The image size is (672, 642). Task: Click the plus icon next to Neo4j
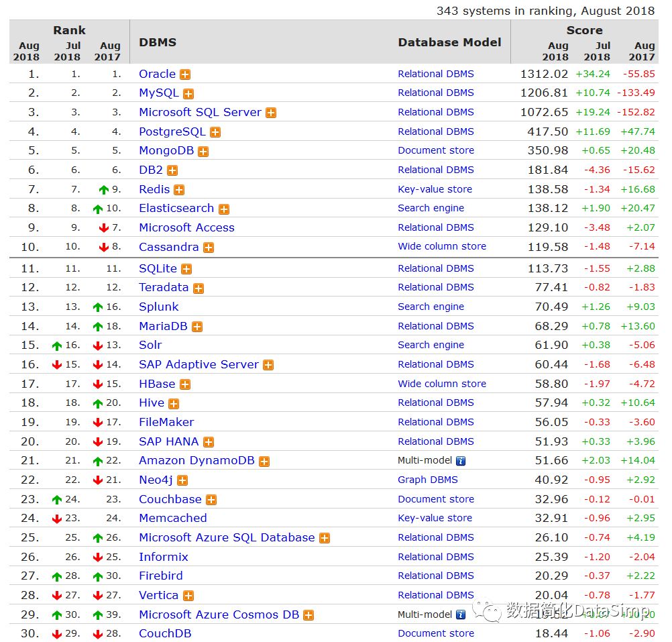[182, 480]
